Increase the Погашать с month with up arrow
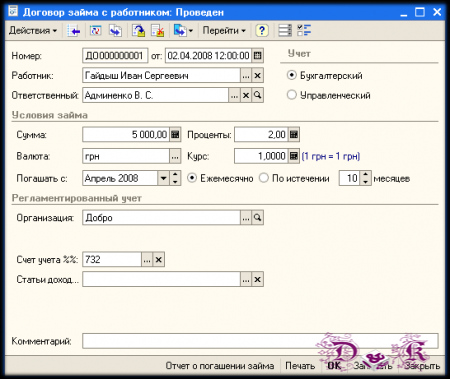Screen dimensions: 450x379 point(175,175)
